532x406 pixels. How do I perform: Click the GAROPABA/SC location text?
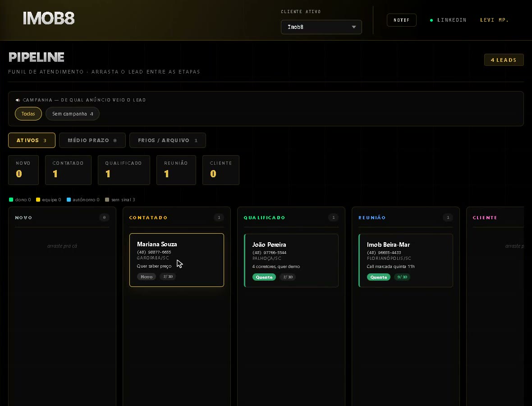[x=153, y=258]
